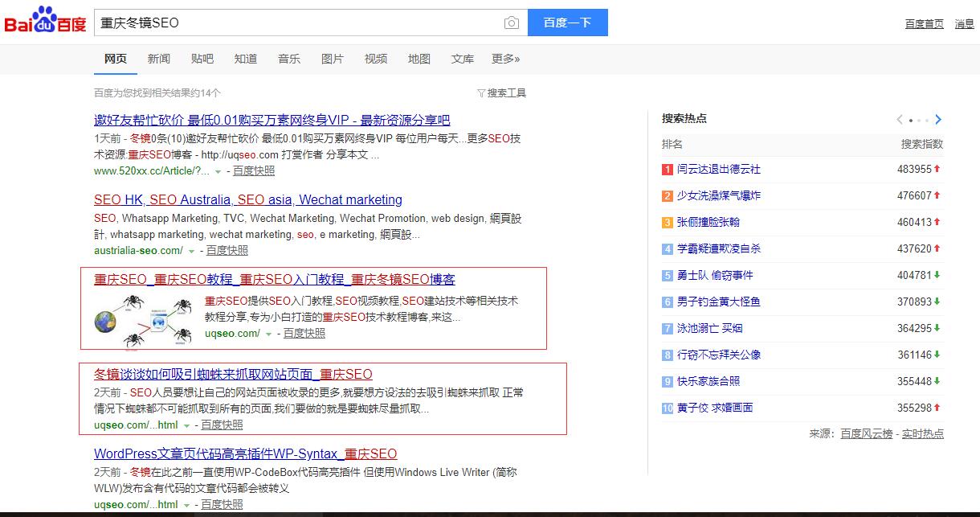This screenshot has height=517, width=980.
Task: Open result WordPress文章页代码高亮插件WP-Syntax
Action: tap(246, 454)
